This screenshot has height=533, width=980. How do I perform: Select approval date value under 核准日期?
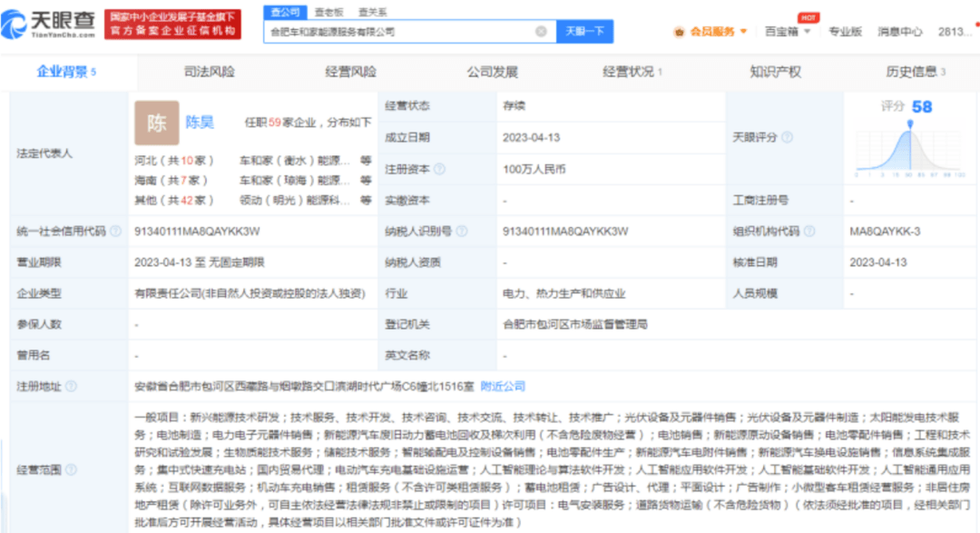[878, 262]
